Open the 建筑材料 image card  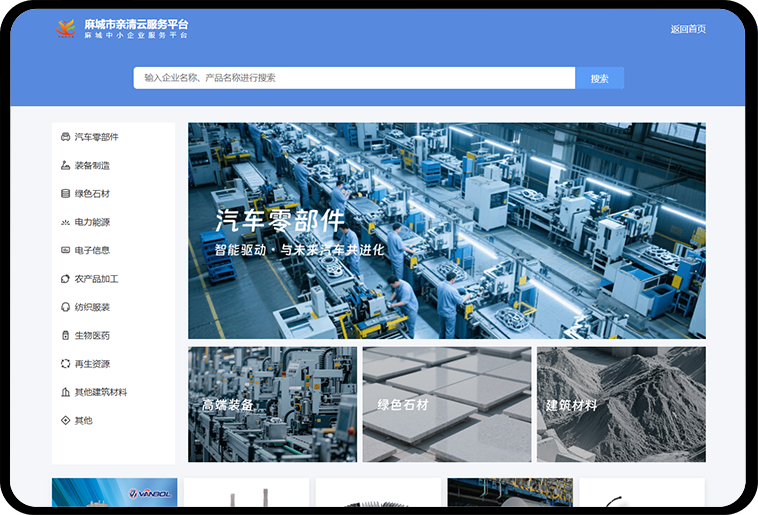(x=620, y=405)
